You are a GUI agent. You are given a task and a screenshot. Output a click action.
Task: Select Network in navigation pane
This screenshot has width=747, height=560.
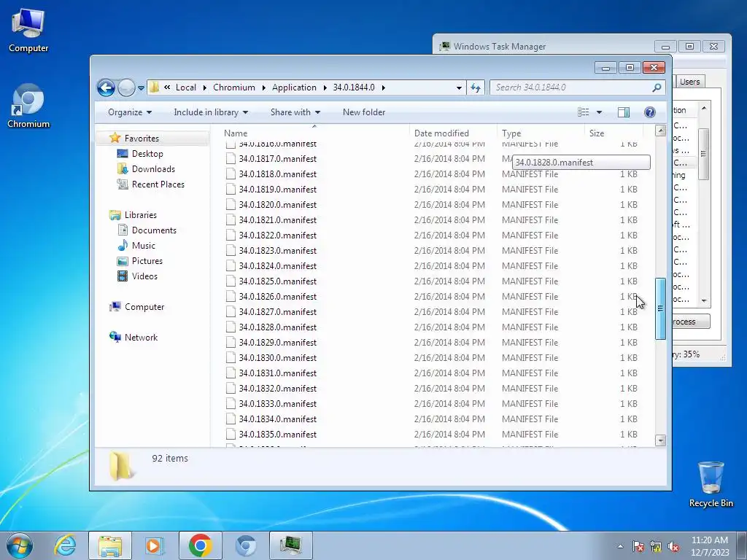click(141, 337)
